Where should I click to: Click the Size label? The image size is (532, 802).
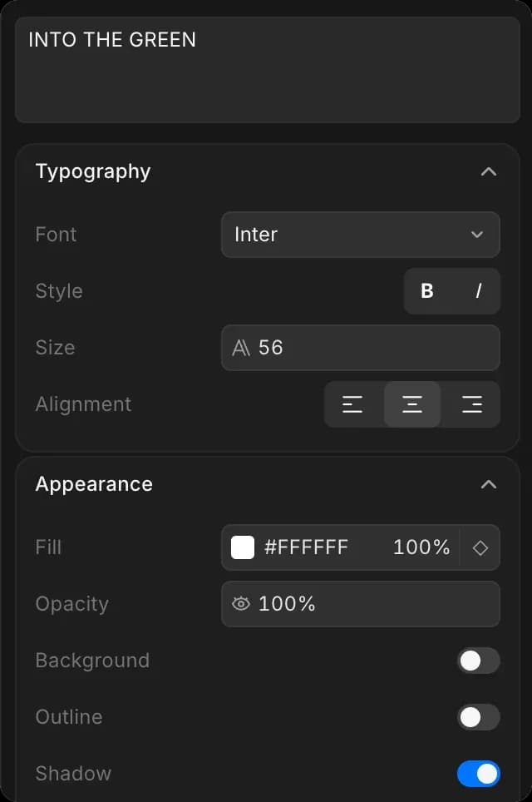point(55,348)
